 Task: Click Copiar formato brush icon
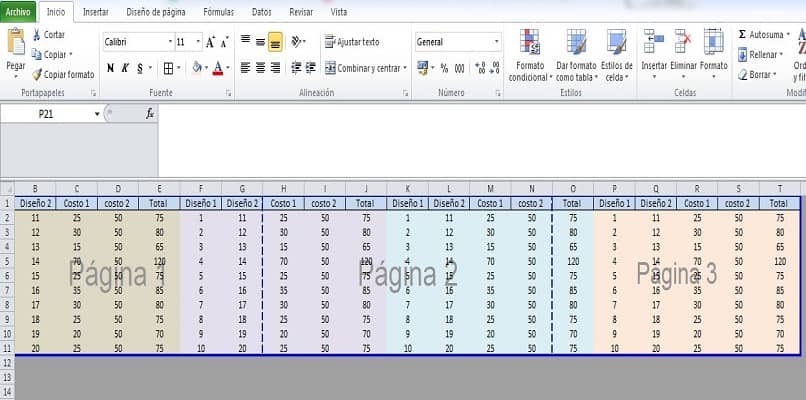click(36, 75)
